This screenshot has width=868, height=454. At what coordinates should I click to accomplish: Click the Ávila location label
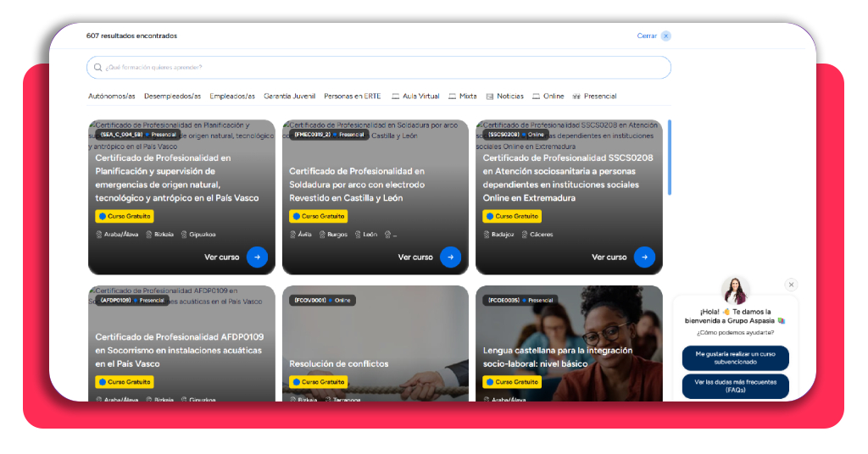click(301, 235)
